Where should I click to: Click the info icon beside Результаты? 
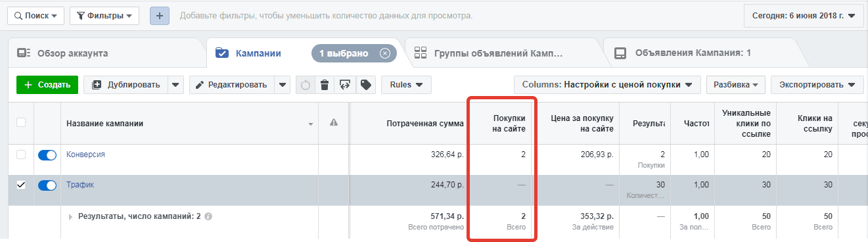[208, 216]
